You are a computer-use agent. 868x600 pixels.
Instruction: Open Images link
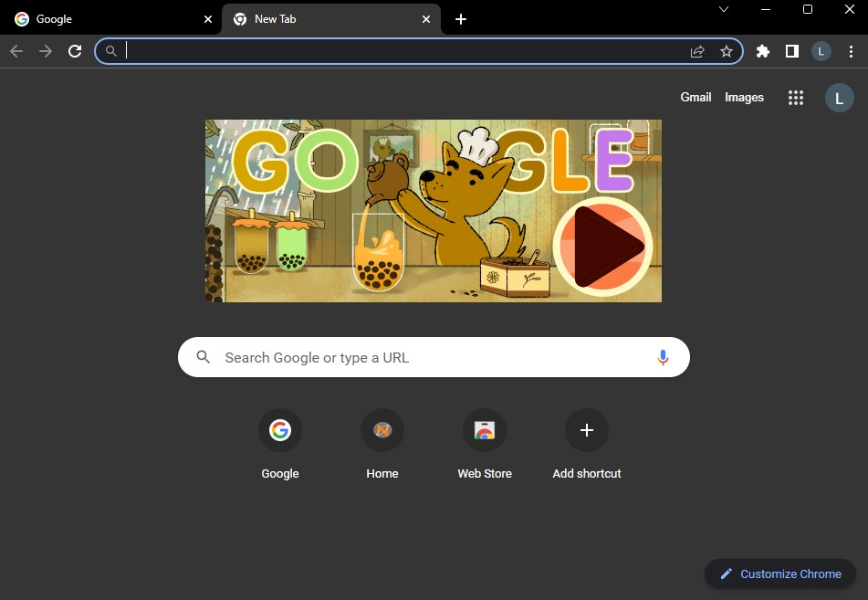[744, 98]
